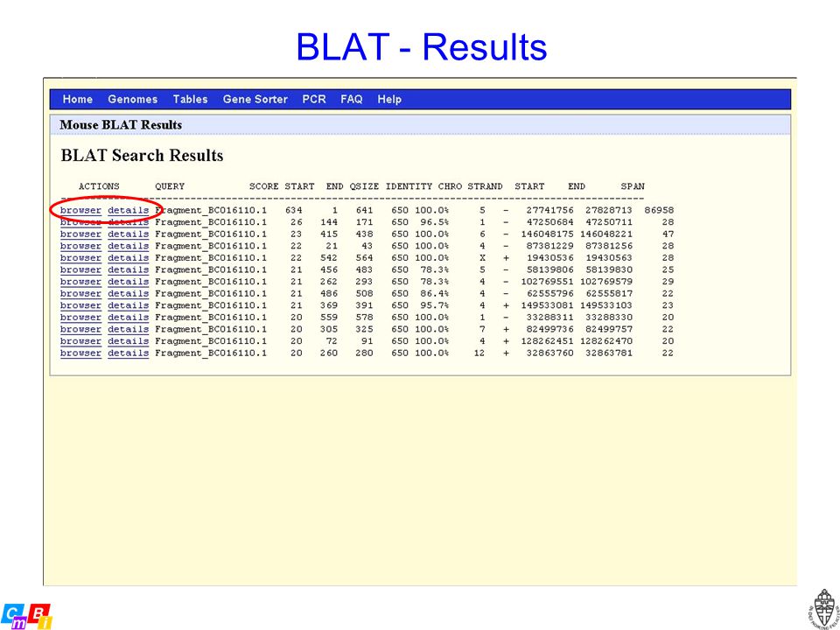Open browser link for 95.7% identity row

coord(80,305)
